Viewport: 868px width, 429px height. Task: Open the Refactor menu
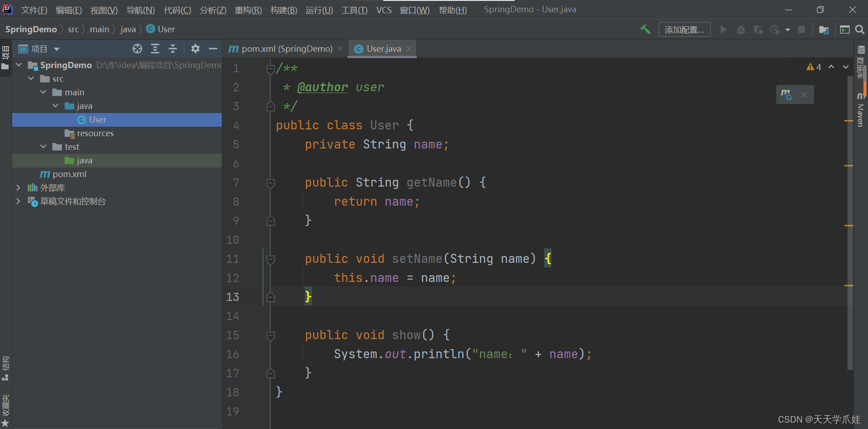tap(249, 10)
